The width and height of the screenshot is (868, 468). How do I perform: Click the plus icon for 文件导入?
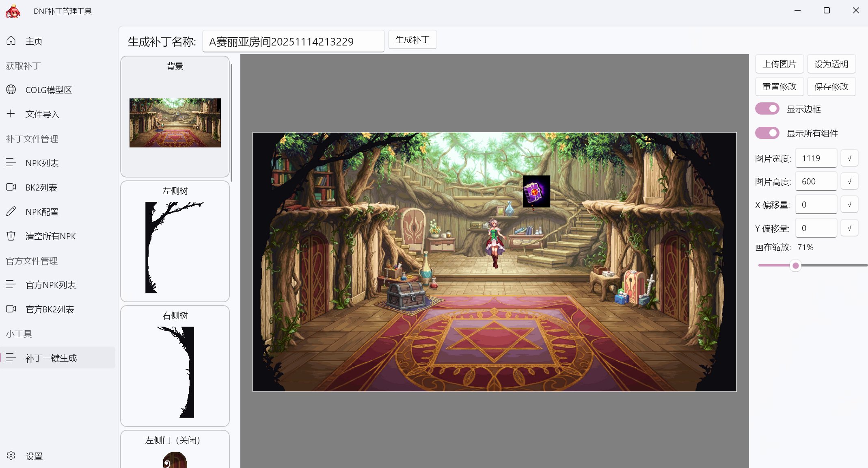(11, 114)
